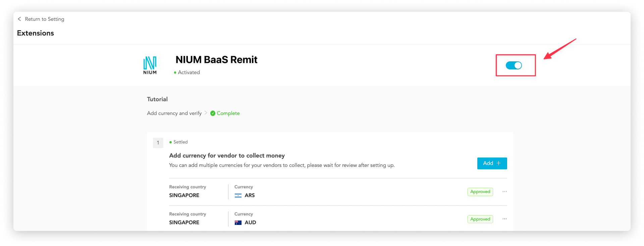Click the step 1 number badge

(x=158, y=143)
